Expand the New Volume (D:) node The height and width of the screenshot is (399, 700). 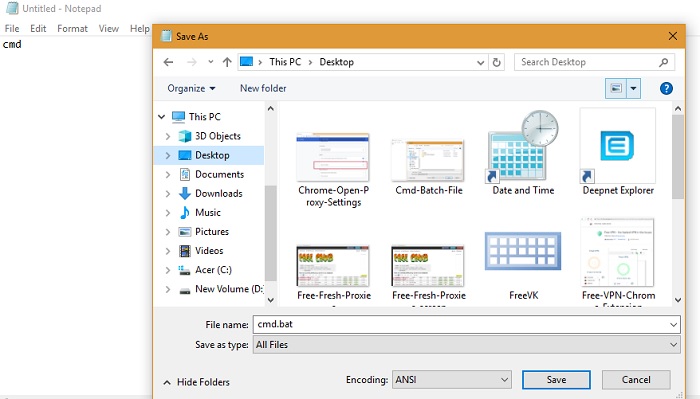tap(168, 290)
